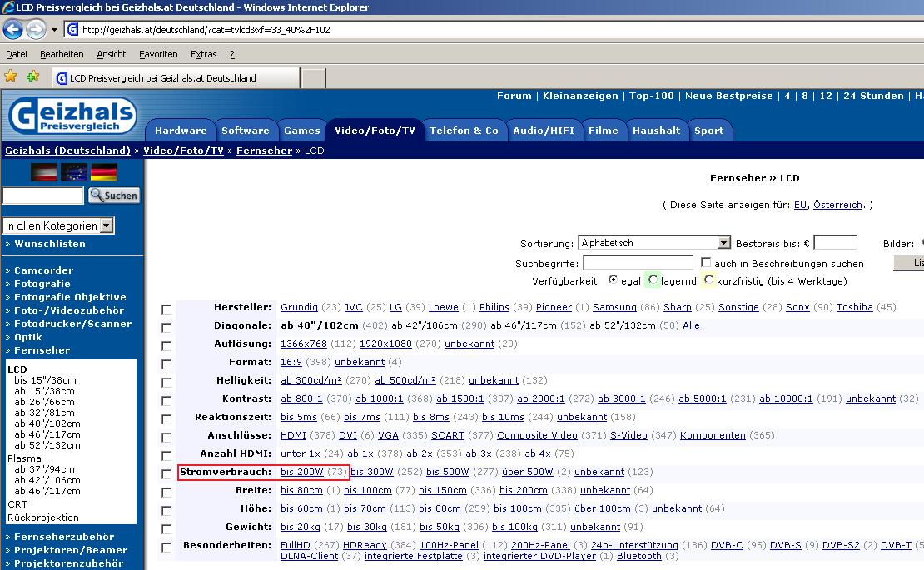Switch to the Games tab
Screen dimensions: 924x570
(x=301, y=131)
